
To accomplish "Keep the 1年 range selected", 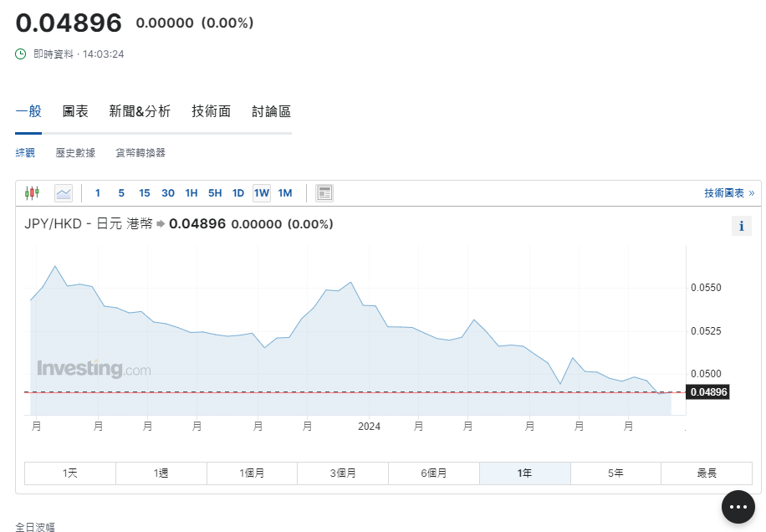I will pos(524,473).
